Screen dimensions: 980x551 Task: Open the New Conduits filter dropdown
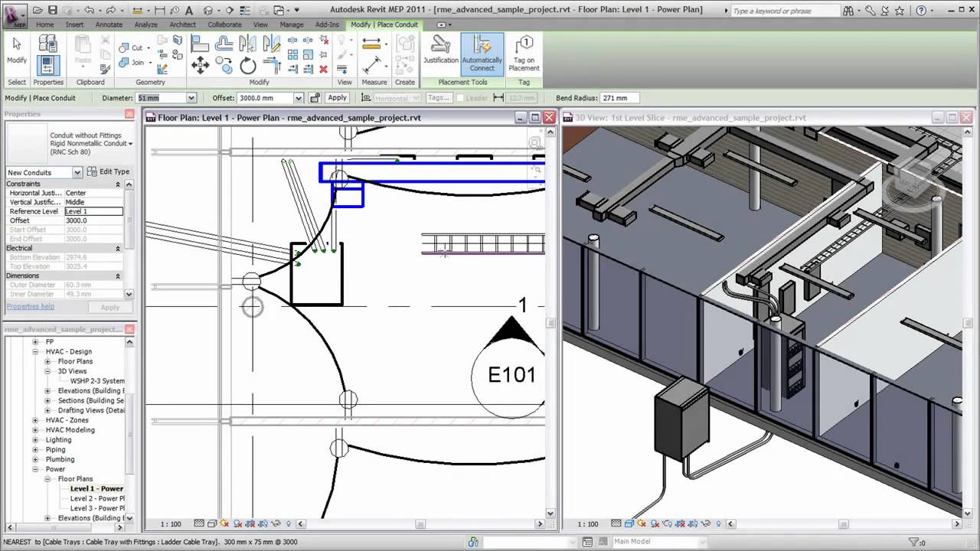pos(77,172)
